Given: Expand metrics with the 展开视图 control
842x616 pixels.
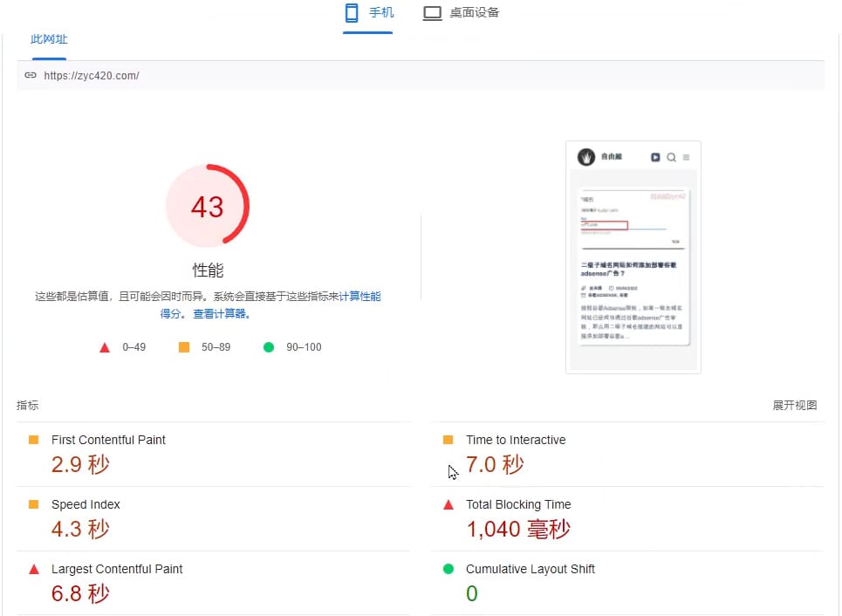Looking at the screenshot, I should [x=794, y=405].
